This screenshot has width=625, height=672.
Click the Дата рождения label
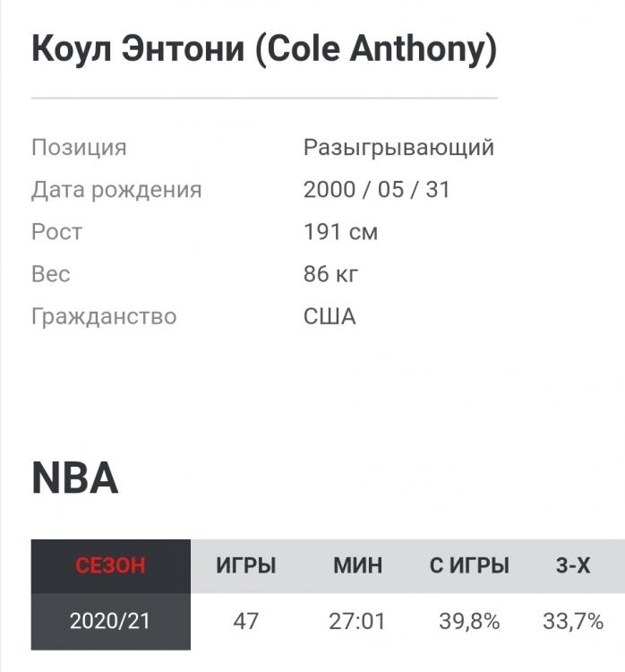coord(116,190)
